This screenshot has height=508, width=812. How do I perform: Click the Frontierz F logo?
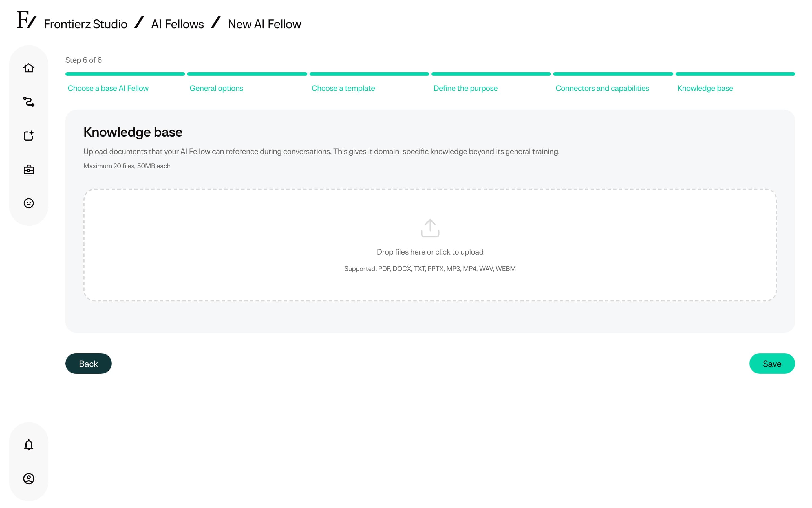[x=26, y=20]
